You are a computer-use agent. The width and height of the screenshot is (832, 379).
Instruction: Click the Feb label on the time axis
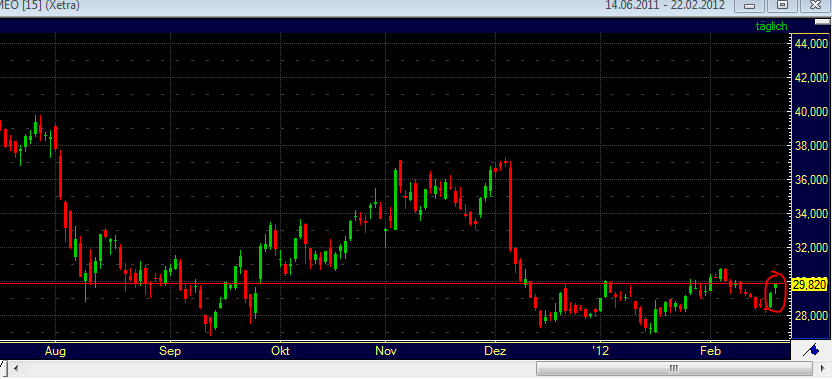710,351
